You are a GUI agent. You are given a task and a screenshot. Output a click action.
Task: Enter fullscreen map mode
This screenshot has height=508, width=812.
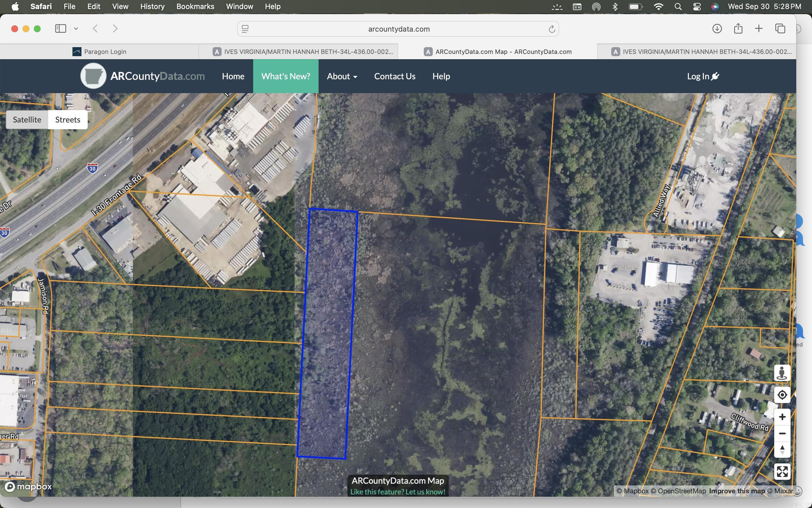click(x=782, y=472)
